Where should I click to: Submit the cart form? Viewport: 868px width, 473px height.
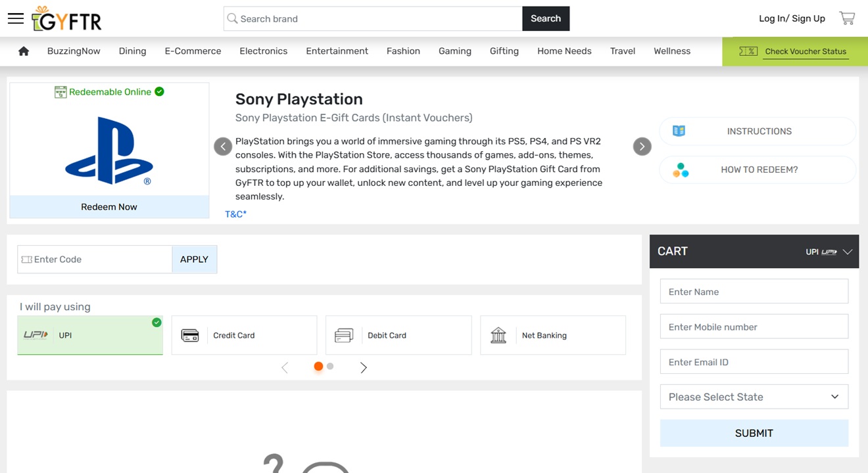[x=754, y=434]
